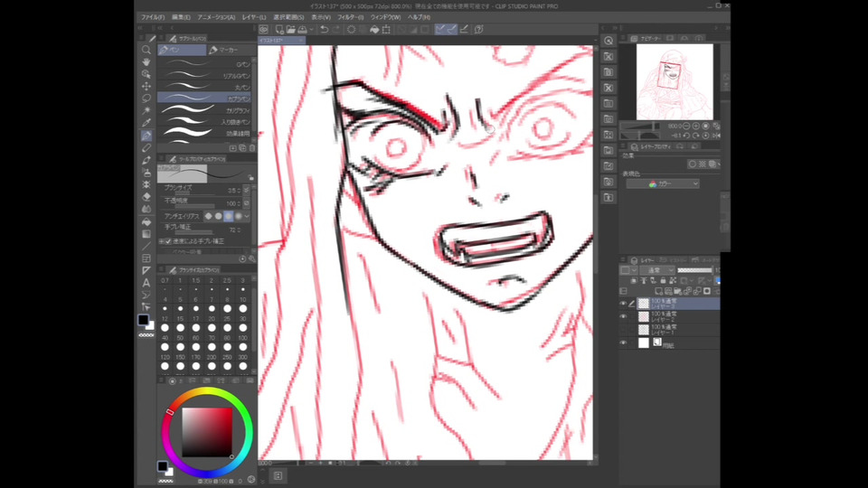Select the Gペン sub tool
Screen dimensions: 868x488
pyautogui.click(x=204, y=64)
